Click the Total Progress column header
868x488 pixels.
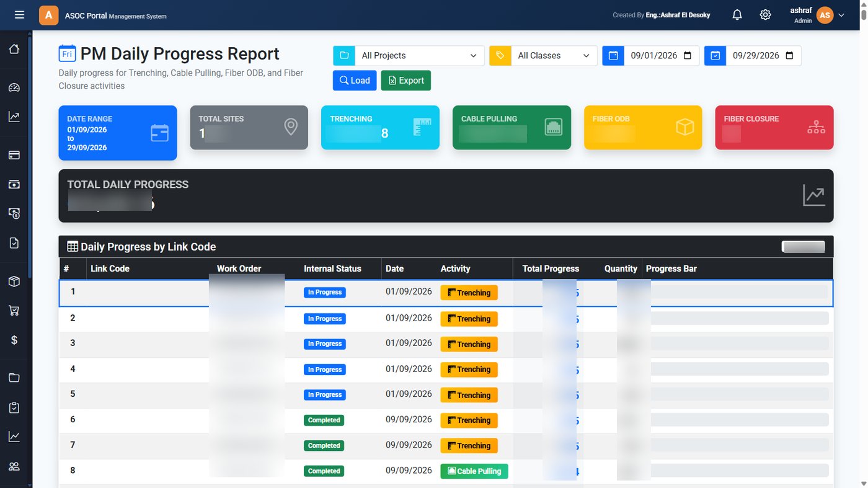tap(551, 268)
